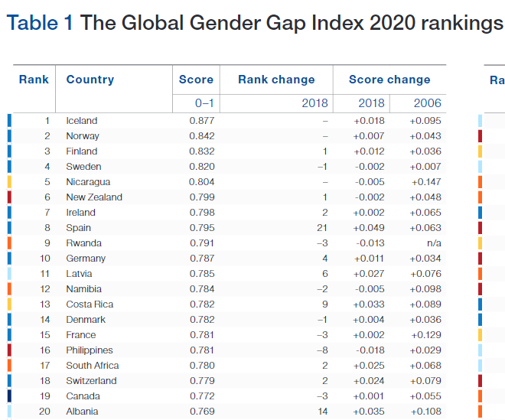Select the Score change column header
The height and width of the screenshot is (420, 505).
coord(389,80)
